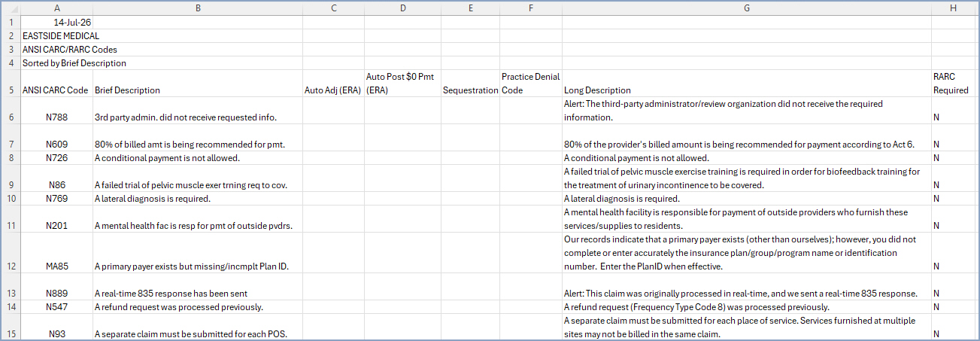The width and height of the screenshot is (980, 341).
Task: Click RARC Required 'N' in MA85 row
Action: point(953,253)
